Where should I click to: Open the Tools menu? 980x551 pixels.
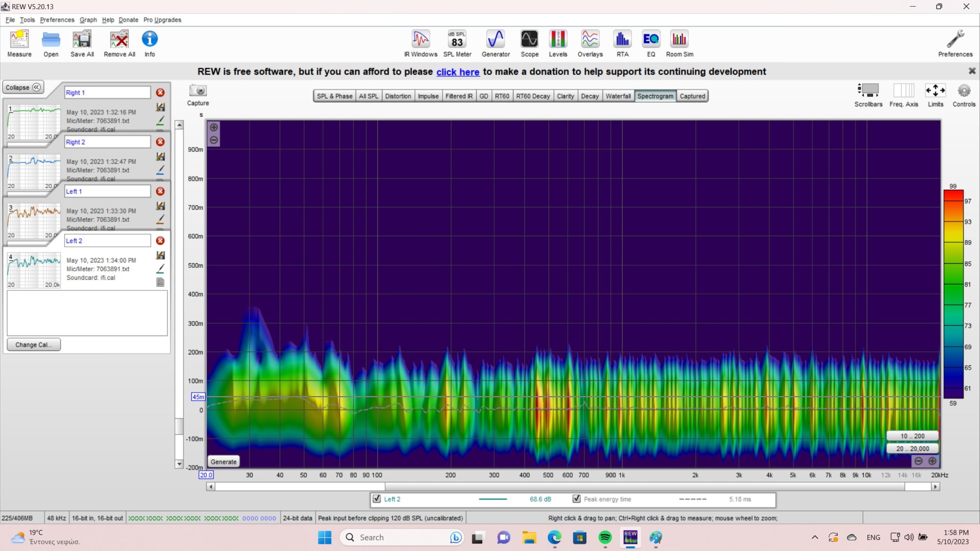click(x=27, y=20)
